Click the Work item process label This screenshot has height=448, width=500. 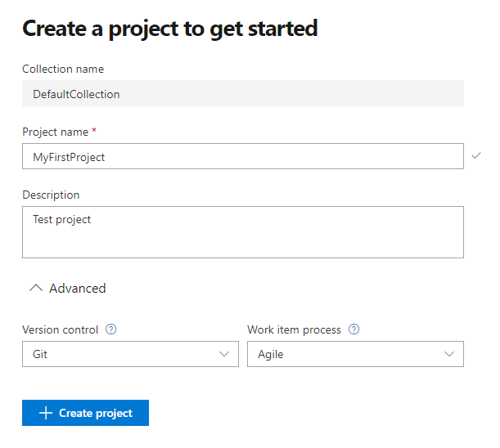pos(294,330)
